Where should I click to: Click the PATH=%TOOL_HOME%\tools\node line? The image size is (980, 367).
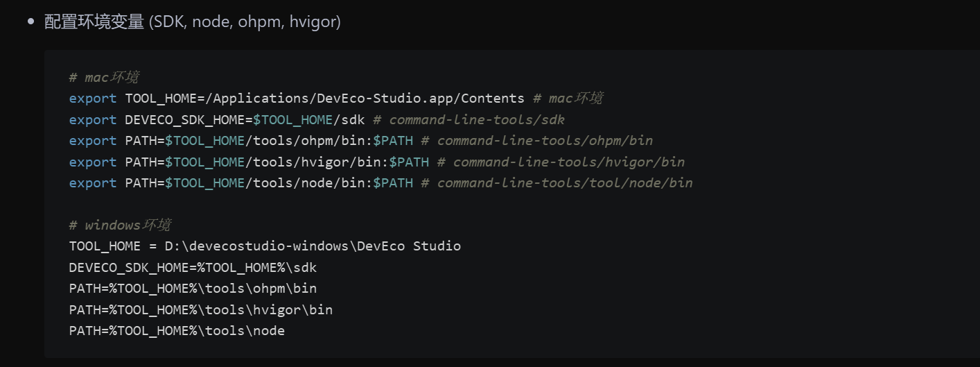click(177, 331)
